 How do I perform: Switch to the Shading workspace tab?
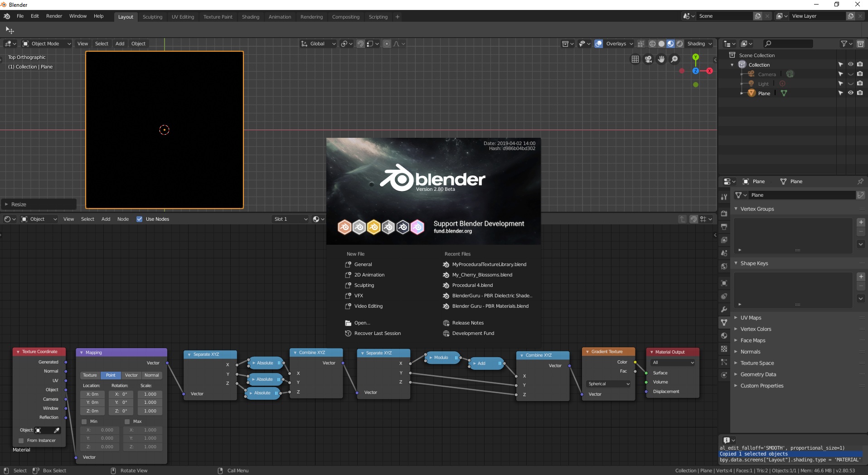[x=251, y=17]
